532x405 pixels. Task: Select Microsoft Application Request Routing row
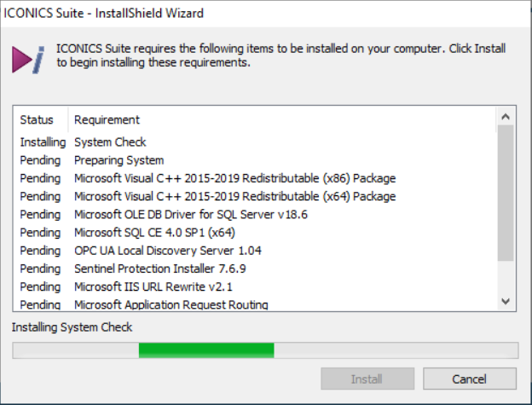[254, 304]
